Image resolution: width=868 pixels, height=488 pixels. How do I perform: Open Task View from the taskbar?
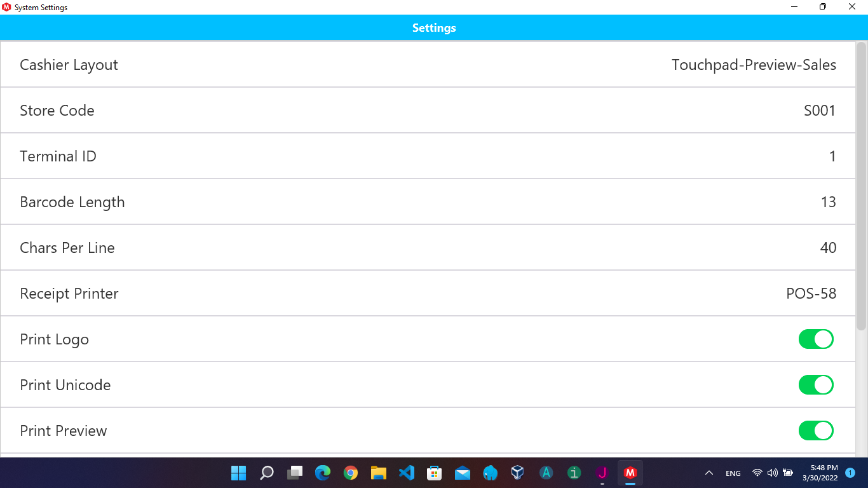coord(295,473)
